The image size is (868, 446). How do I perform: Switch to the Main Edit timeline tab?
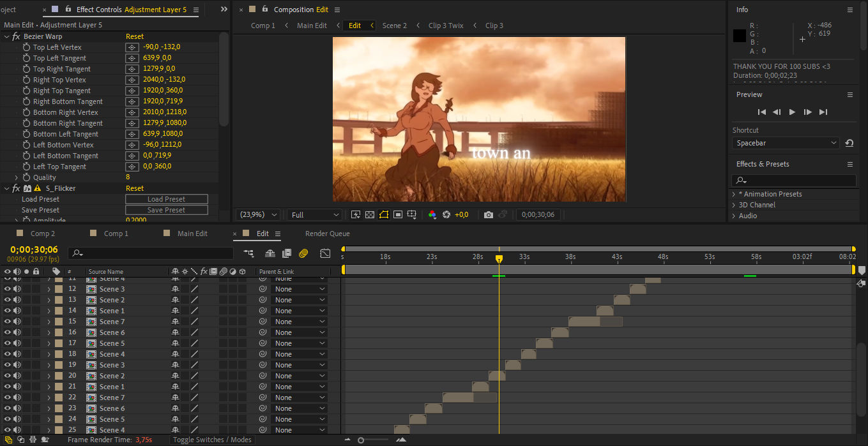pyautogui.click(x=192, y=234)
